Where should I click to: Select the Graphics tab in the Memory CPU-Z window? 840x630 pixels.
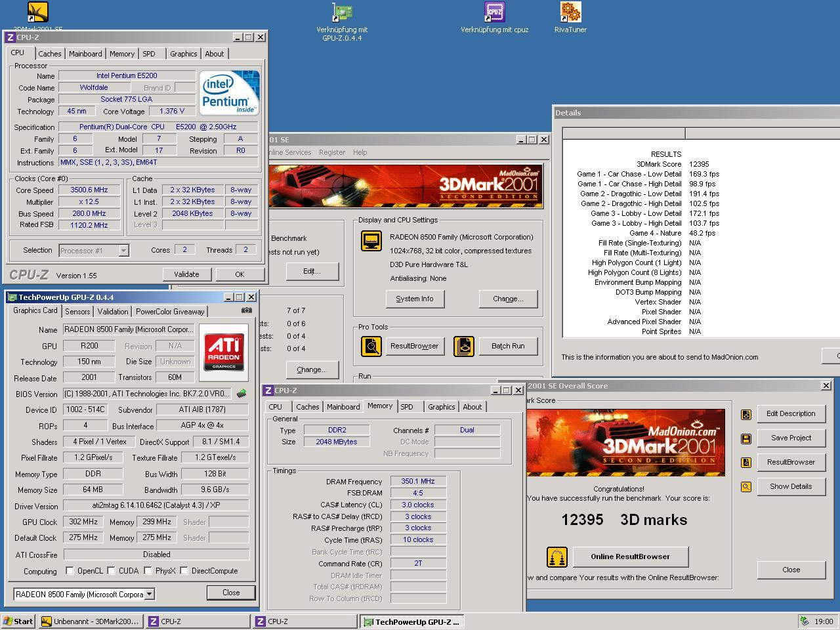coord(441,407)
